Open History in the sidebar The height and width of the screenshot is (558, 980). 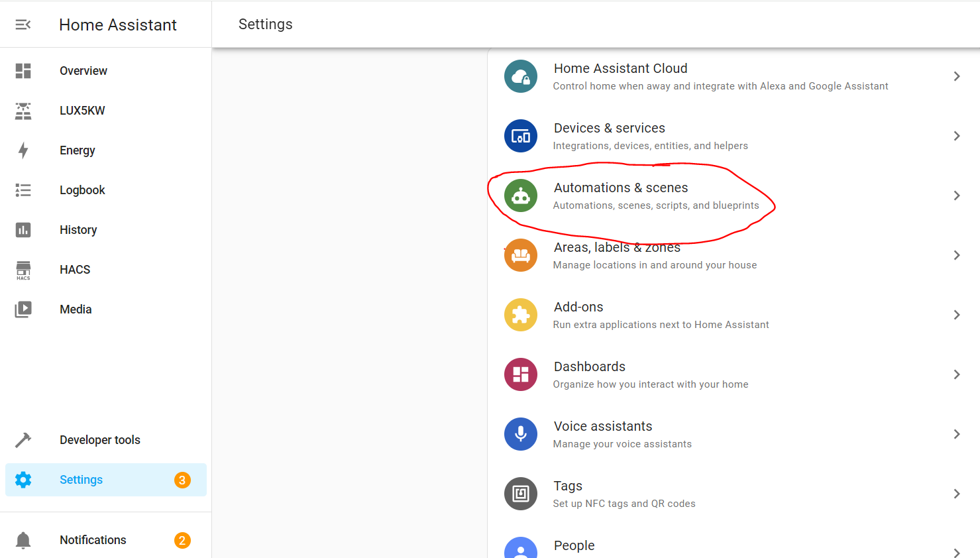[106, 230]
